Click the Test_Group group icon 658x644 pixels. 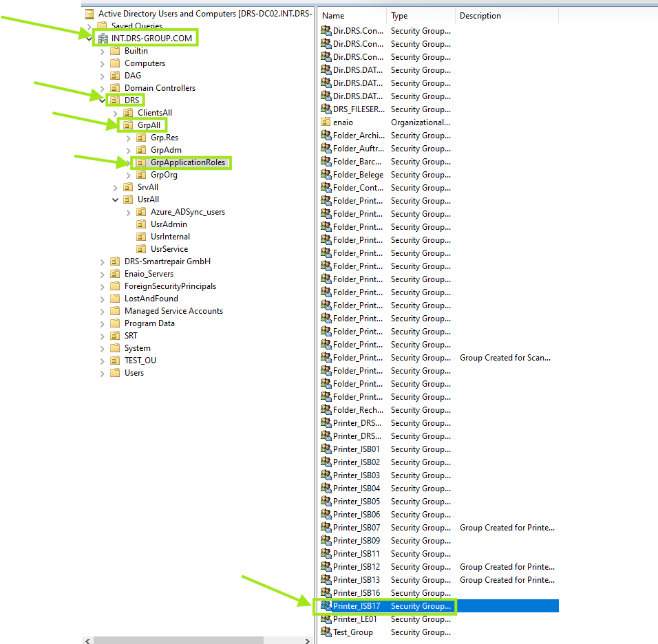click(x=326, y=632)
